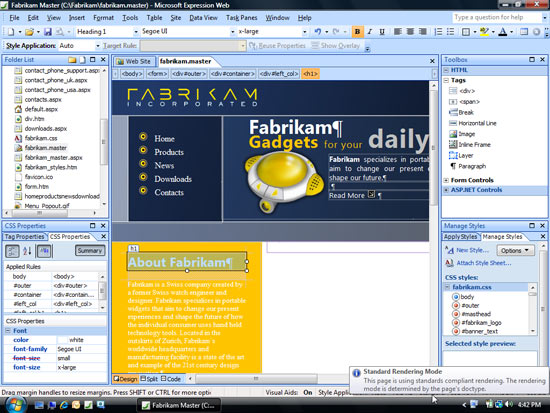The image size is (550, 413).
Task: Toggle italic formatting
Action: click(x=370, y=32)
